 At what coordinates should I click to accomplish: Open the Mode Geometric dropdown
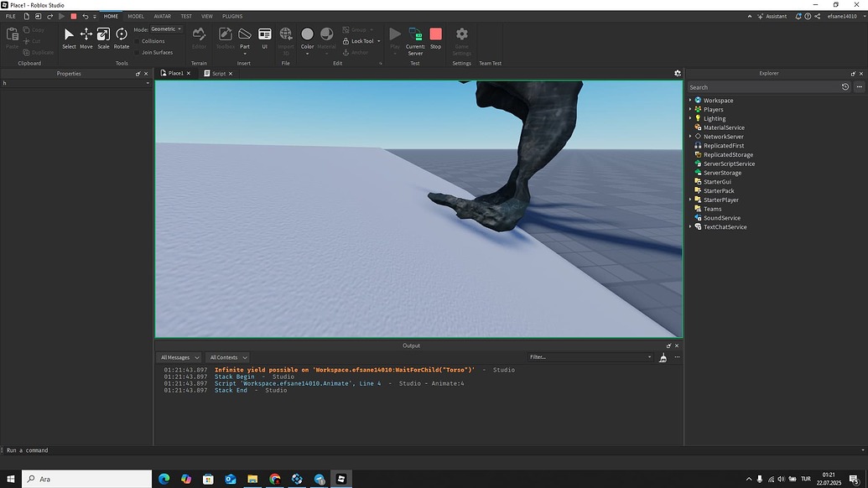click(165, 29)
